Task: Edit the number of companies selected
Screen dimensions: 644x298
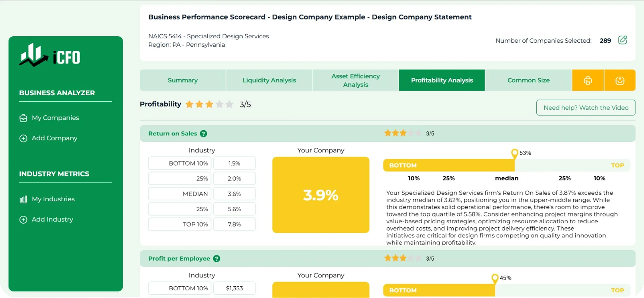Action: 622,40
